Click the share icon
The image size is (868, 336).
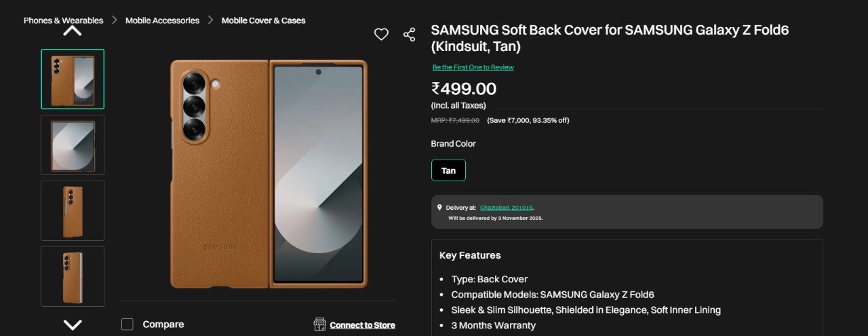click(409, 35)
